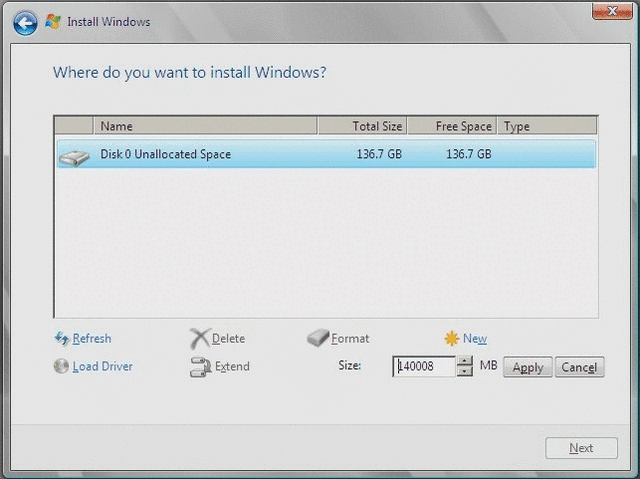Choose the Delete option
The width and height of the screenshot is (640, 479).
click(228, 339)
